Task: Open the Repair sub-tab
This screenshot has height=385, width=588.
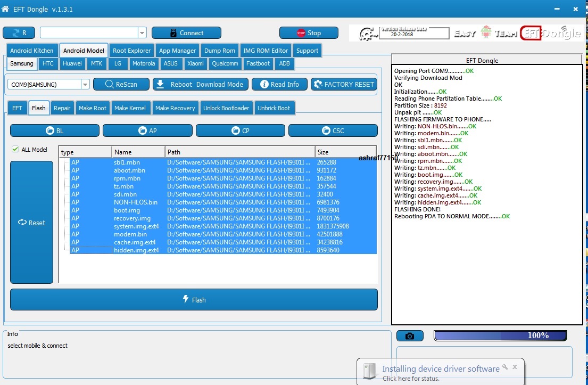Action: pos(62,108)
